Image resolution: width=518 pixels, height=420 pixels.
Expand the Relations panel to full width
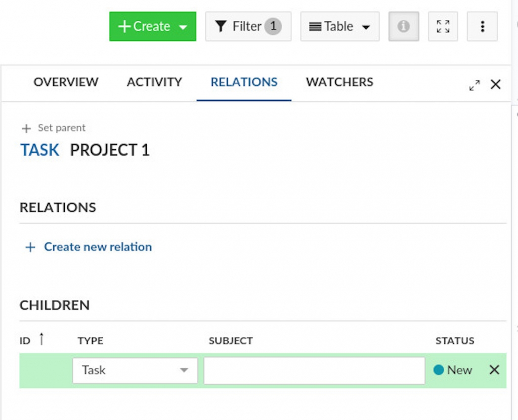click(474, 85)
